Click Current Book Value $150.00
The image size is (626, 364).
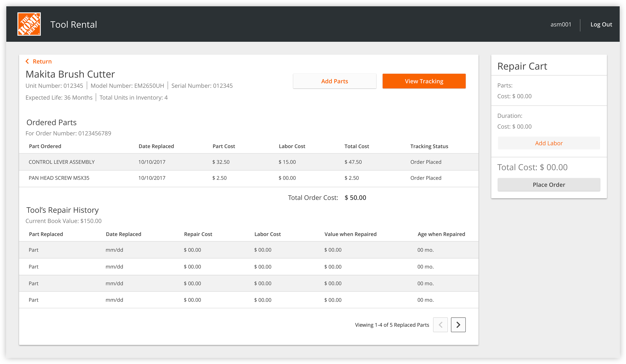[x=63, y=221]
